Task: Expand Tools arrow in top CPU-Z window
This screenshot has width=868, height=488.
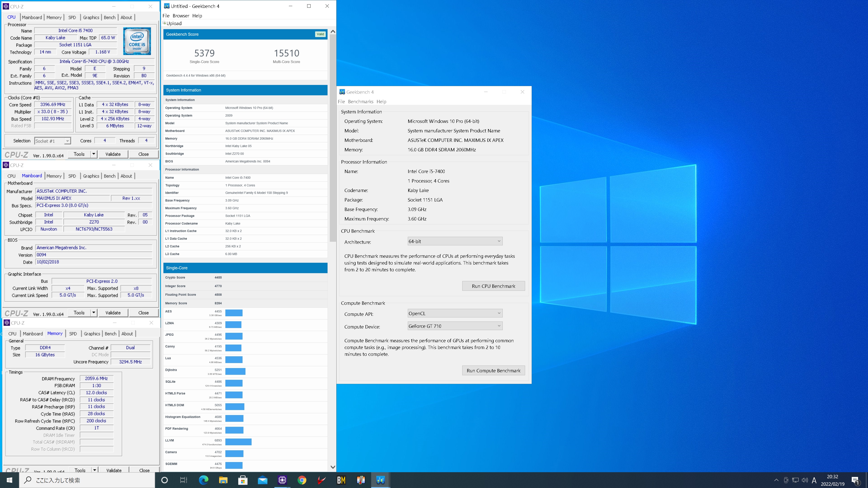Action: click(94, 154)
